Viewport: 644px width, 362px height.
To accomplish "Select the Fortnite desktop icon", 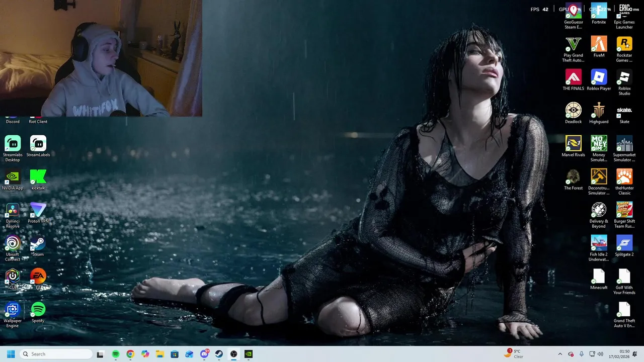I will [x=599, y=14].
